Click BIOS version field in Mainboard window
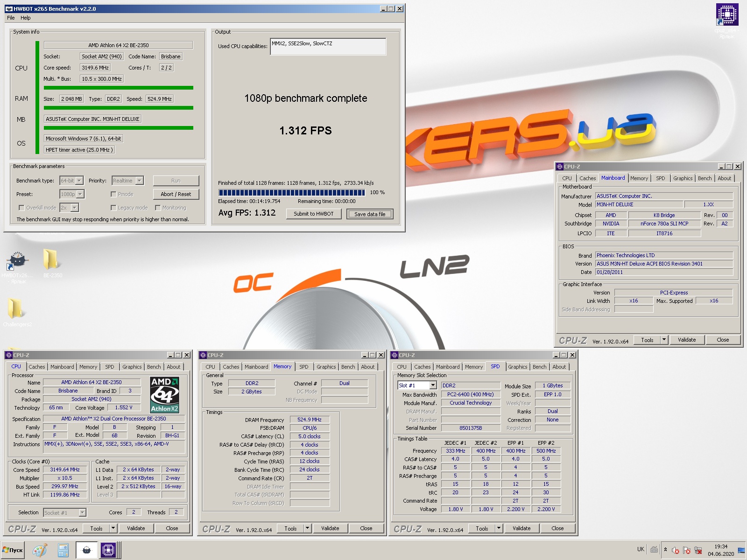This screenshot has width=747, height=560. 664,264
